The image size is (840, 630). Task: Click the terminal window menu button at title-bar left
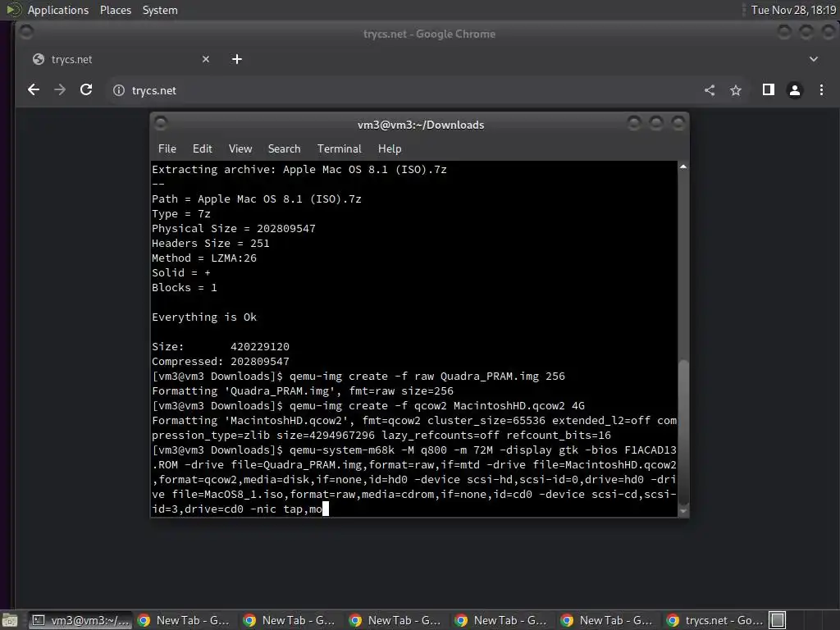coord(161,124)
